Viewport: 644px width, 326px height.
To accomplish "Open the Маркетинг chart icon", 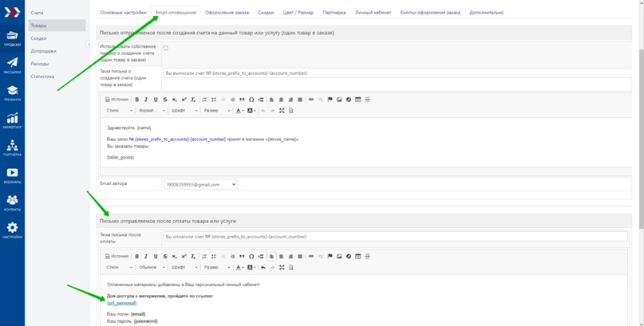I will pyautogui.click(x=12, y=120).
